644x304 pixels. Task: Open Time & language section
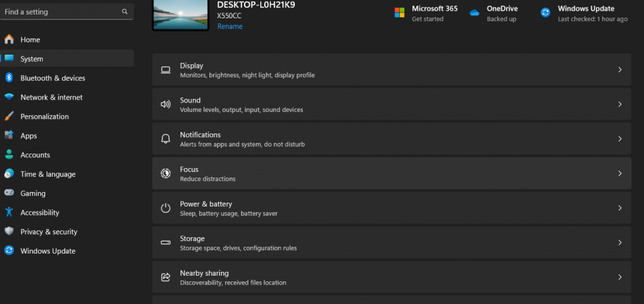(67, 174)
